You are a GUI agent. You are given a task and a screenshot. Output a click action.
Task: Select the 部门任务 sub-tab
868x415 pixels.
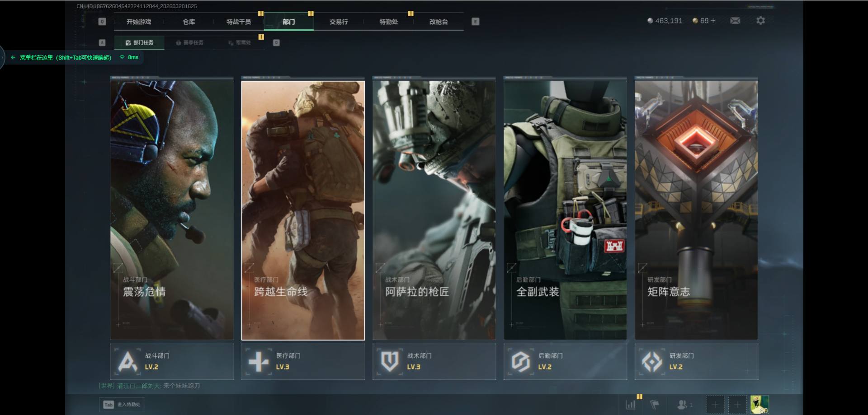pos(139,42)
